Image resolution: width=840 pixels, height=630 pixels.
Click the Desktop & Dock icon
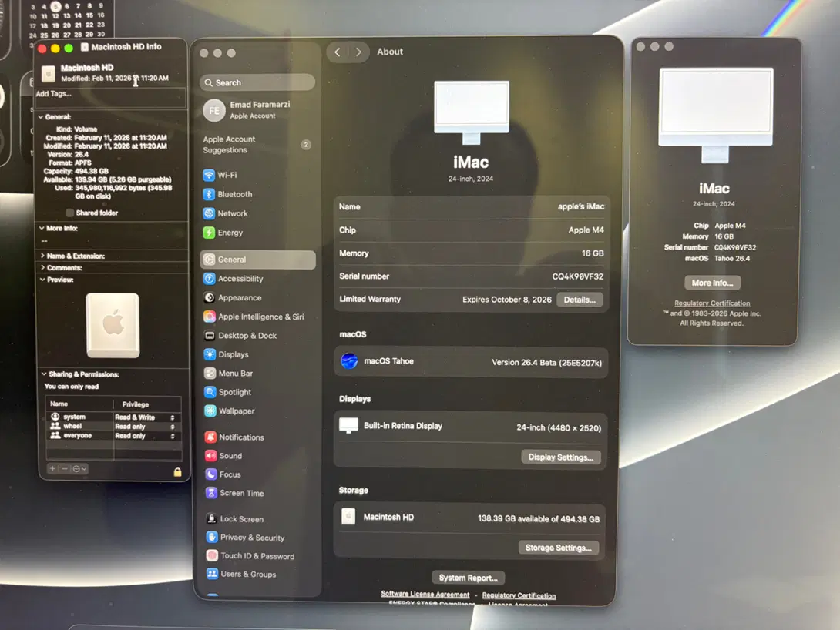(x=210, y=336)
